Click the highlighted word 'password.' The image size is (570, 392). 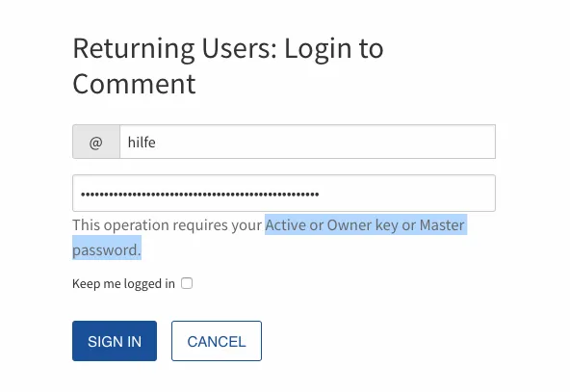tap(107, 249)
